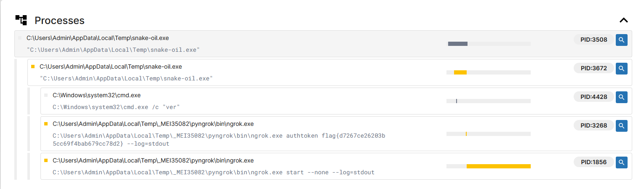Click the process tree icon beside Processes
The width and height of the screenshot is (644, 189).
pos(21,20)
